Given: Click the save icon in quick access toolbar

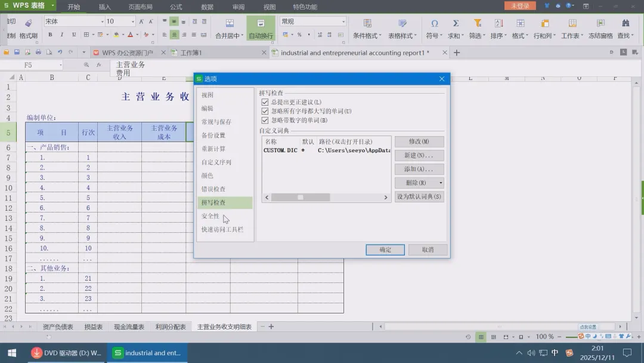Looking at the screenshot, I should click(x=17, y=52).
